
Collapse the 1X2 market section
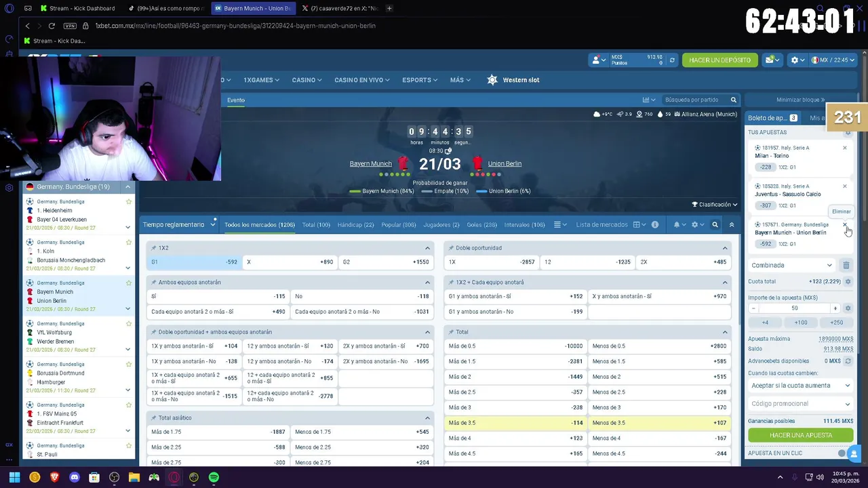pos(427,248)
